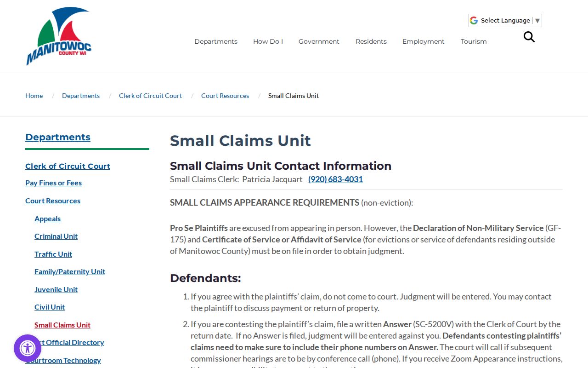Open Family/Paternity Unit link
Image resolution: width=588 pixels, height=368 pixels.
pyautogui.click(x=70, y=272)
